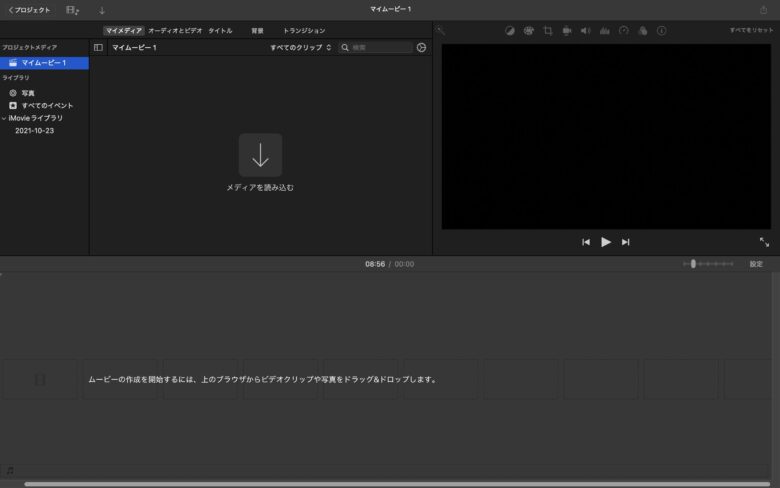780x488 pixels.
Task: Open the color balance tool
Action: click(509, 31)
